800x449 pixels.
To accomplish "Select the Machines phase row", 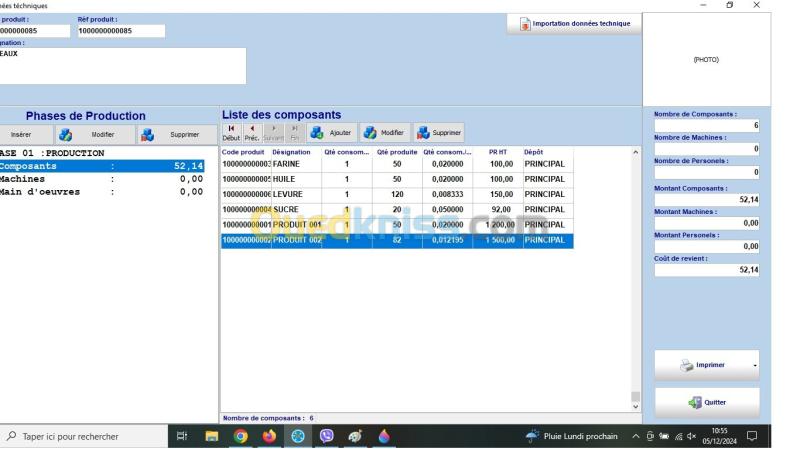I will coord(102,179).
